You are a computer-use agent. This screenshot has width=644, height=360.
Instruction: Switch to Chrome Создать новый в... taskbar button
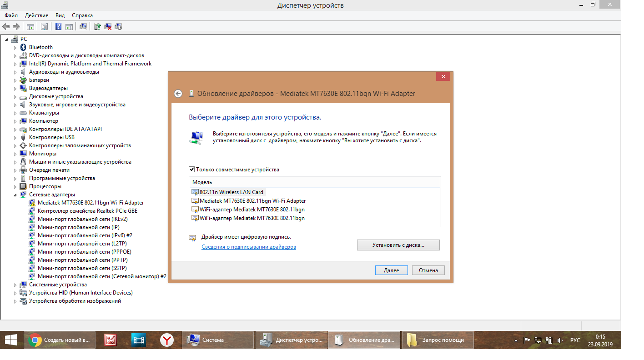(x=60, y=340)
